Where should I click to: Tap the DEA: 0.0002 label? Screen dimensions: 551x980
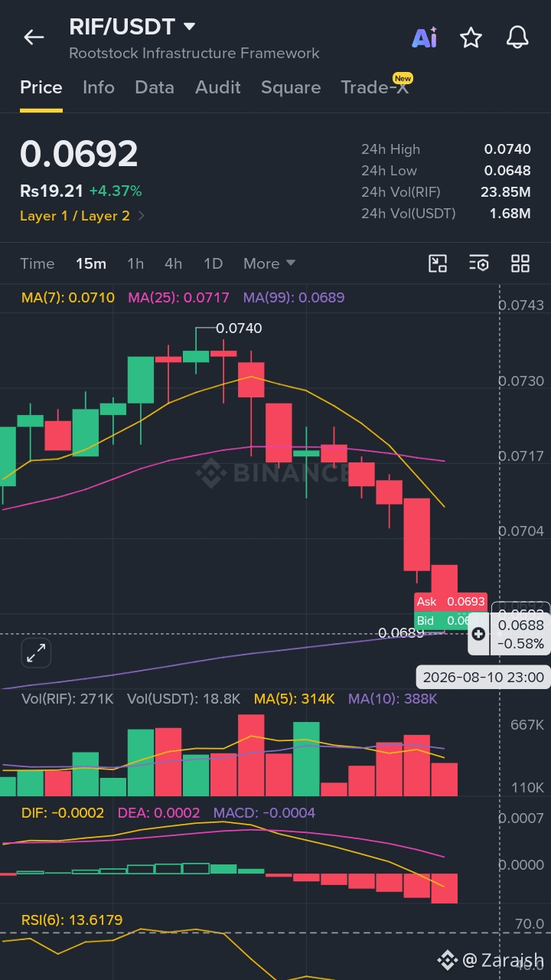(159, 812)
